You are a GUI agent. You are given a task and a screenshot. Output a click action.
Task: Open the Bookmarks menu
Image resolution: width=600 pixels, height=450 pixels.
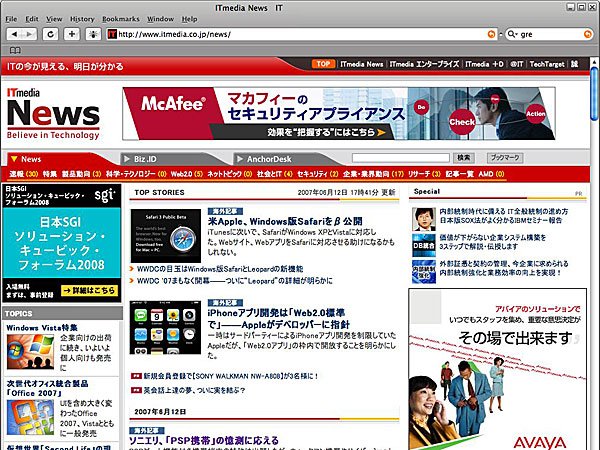121,19
